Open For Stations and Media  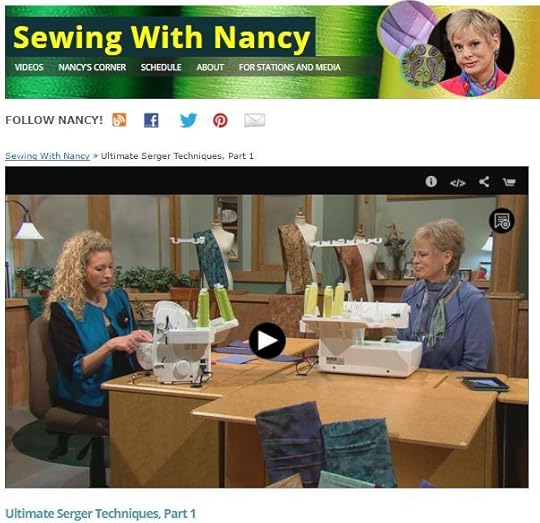[290, 67]
